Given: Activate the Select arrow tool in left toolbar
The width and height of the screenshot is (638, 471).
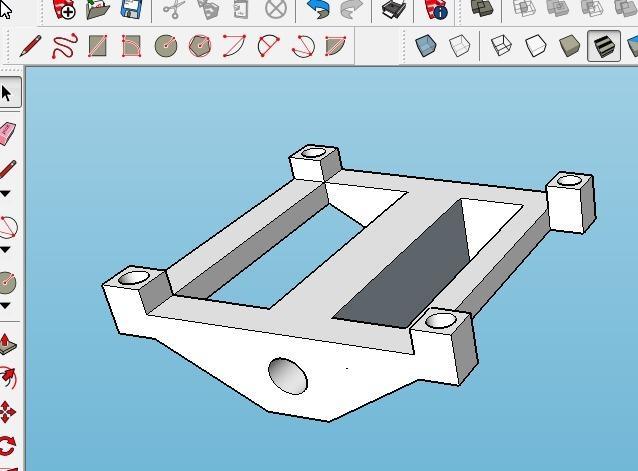Looking at the screenshot, I should [x=7, y=94].
